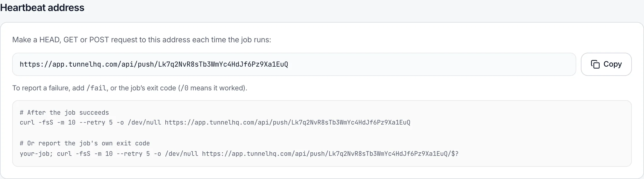Screen dimensions: 644x179
Task: Click the 'To report a failure' help text
Action: pos(130,88)
